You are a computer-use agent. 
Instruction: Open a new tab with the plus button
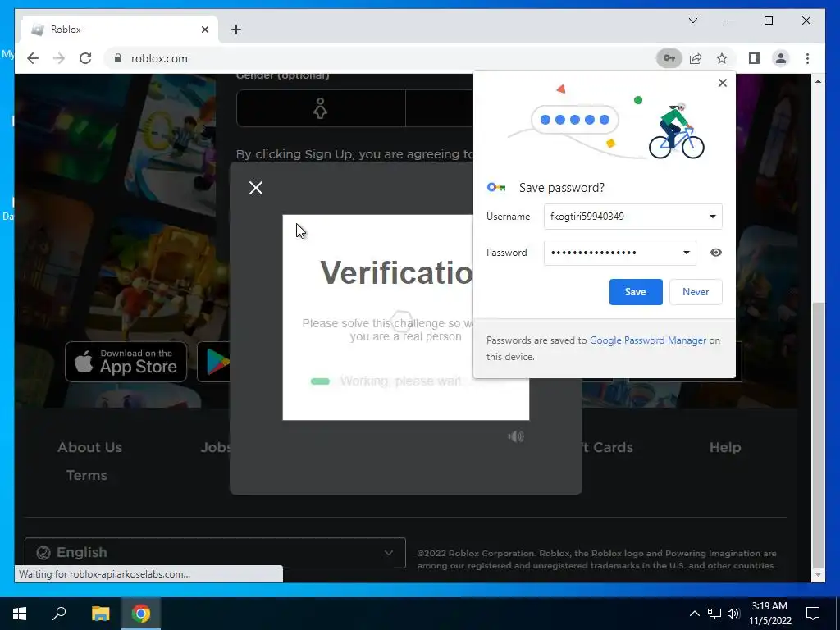pyautogui.click(x=236, y=30)
